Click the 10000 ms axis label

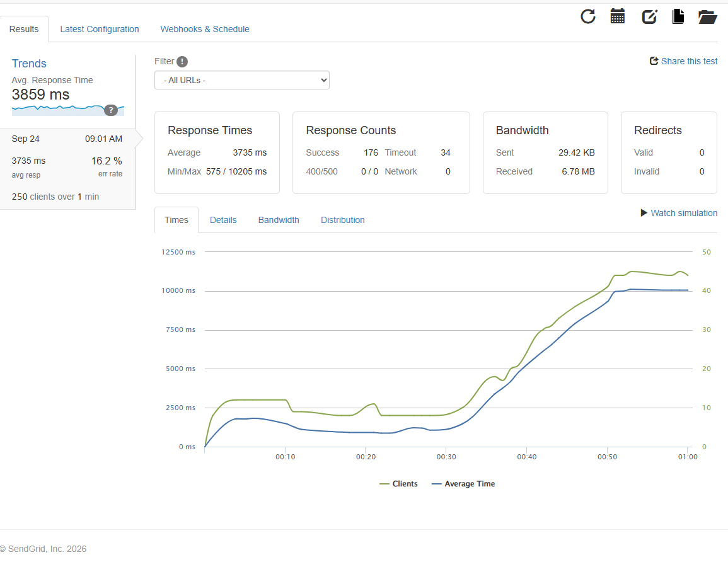(178, 290)
